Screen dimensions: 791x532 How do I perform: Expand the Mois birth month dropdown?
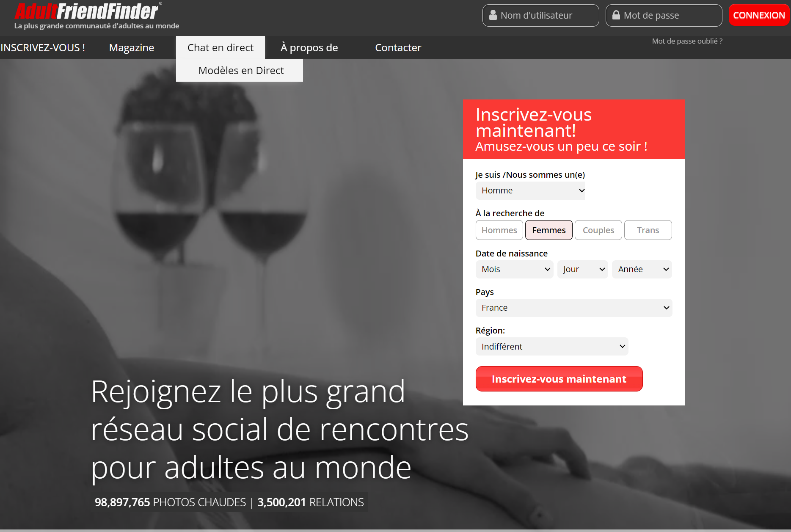pyautogui.click(x=515, y=269)
